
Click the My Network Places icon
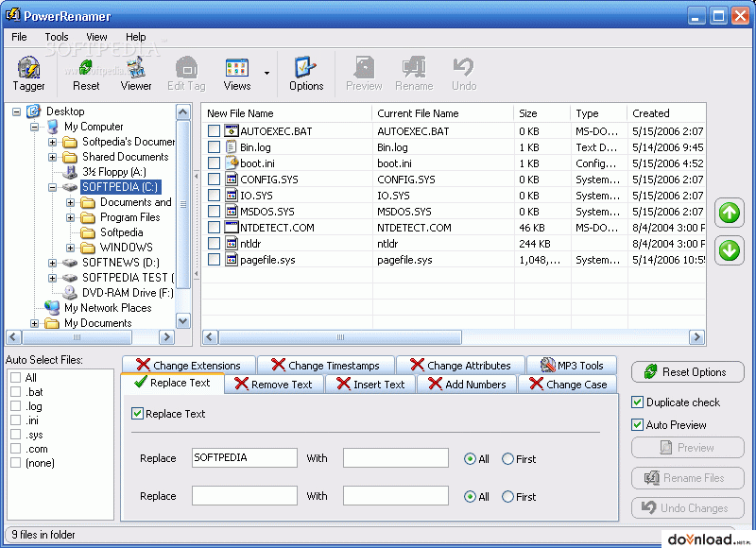pos(53,307)
